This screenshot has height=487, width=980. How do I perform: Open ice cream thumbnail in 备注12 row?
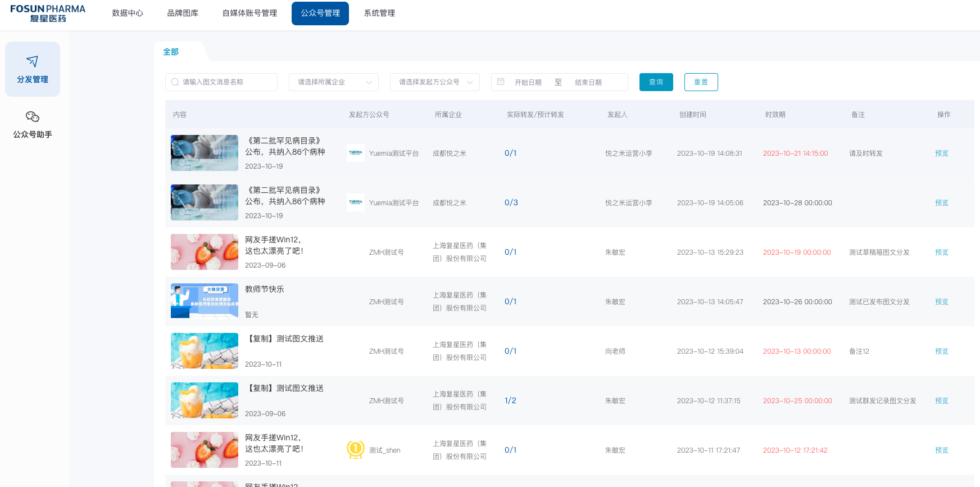coord(205,351)
